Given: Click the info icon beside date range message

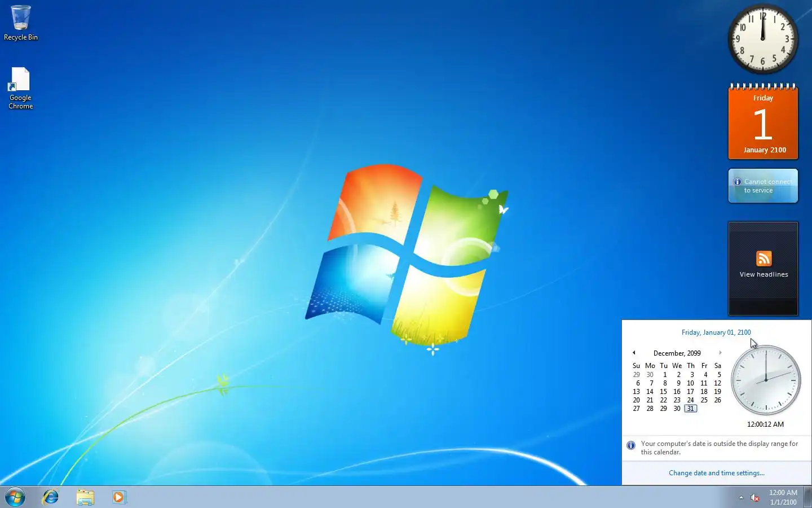Looking at the screenshot, I should click(631, 445).
